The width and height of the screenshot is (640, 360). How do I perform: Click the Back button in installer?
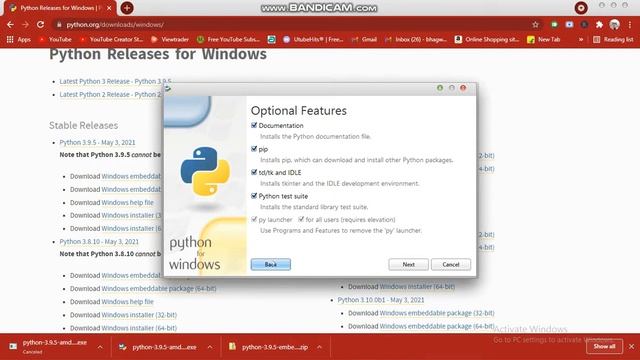[271, 264]
